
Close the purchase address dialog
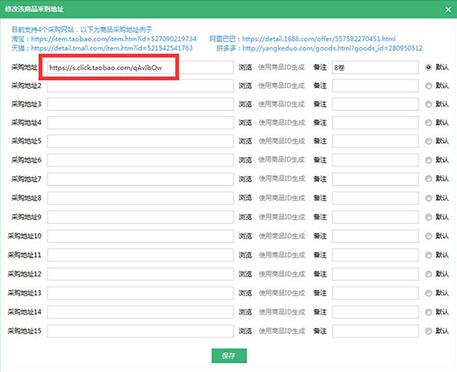pyautogui.click(x=448, y=10)
